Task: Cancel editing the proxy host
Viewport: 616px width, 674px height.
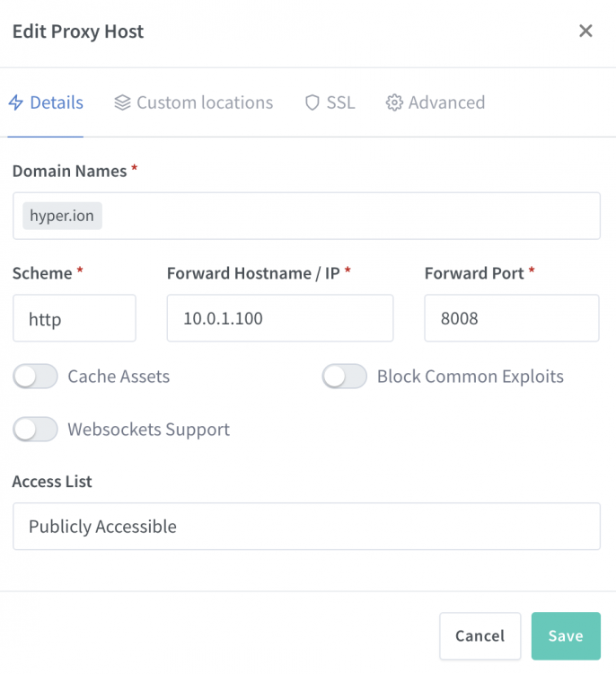Action: pos(480,635)
